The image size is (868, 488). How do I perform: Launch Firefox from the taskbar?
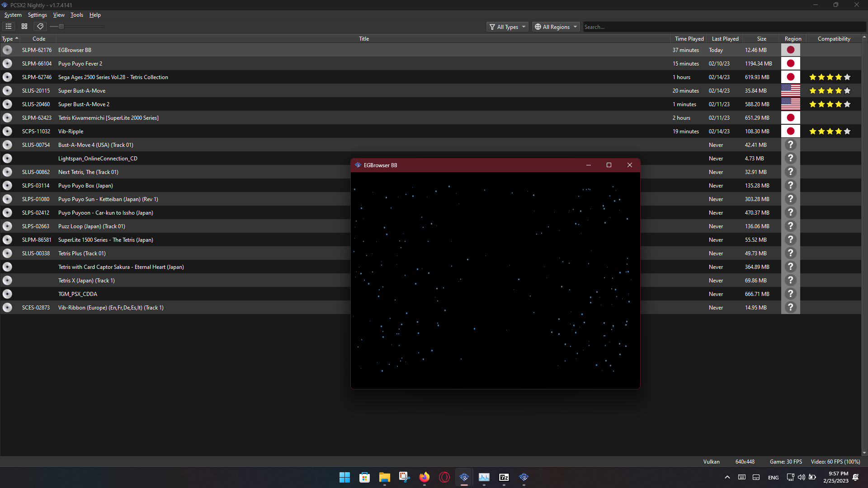point(424,477)
